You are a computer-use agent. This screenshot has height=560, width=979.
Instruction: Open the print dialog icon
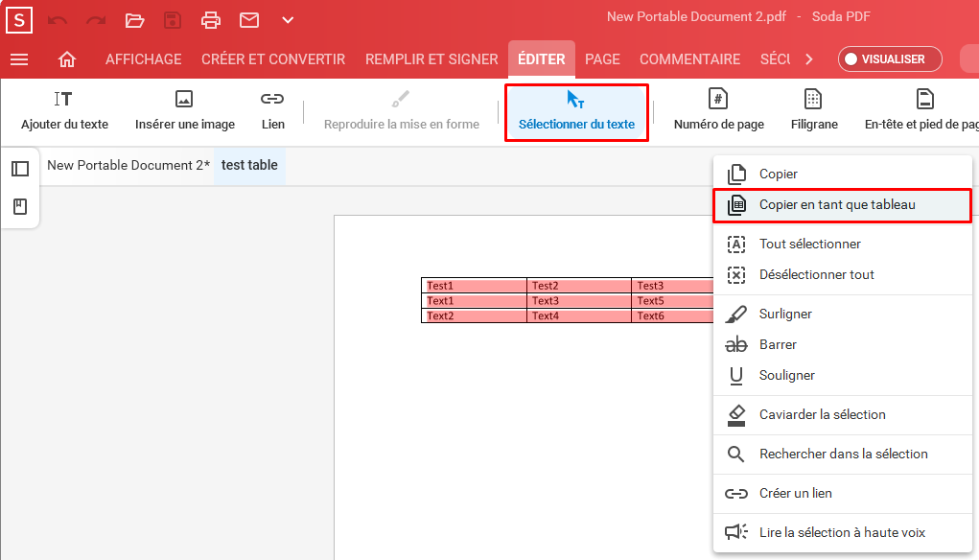pyautogui.click(x=211, y=19)
